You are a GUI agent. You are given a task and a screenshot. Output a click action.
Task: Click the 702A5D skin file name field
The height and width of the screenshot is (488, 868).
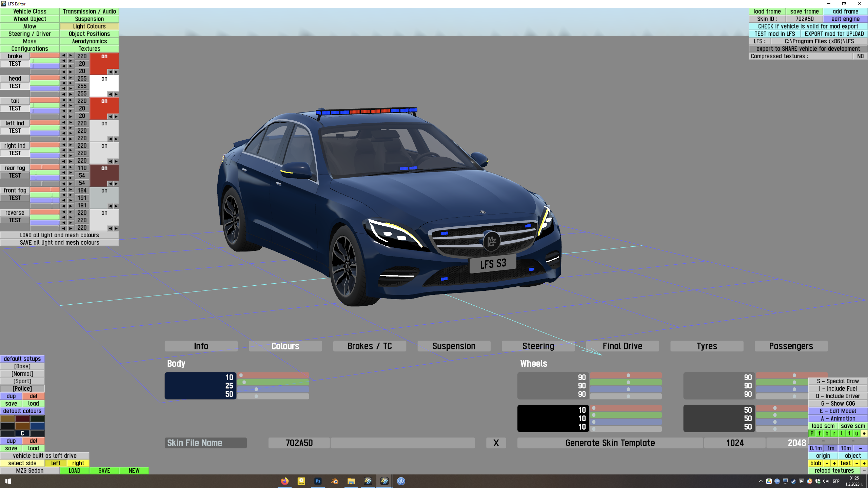[x=299, y=443]
